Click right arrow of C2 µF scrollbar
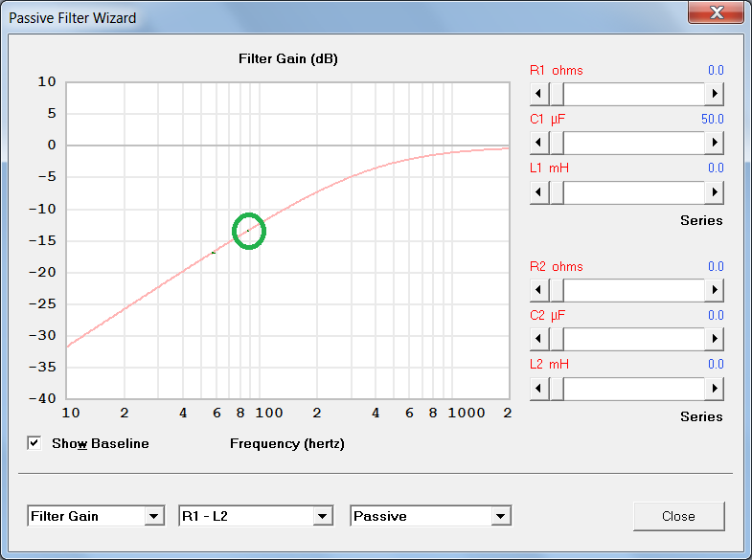This screenshot has height=560, width=752. [714, 339]
